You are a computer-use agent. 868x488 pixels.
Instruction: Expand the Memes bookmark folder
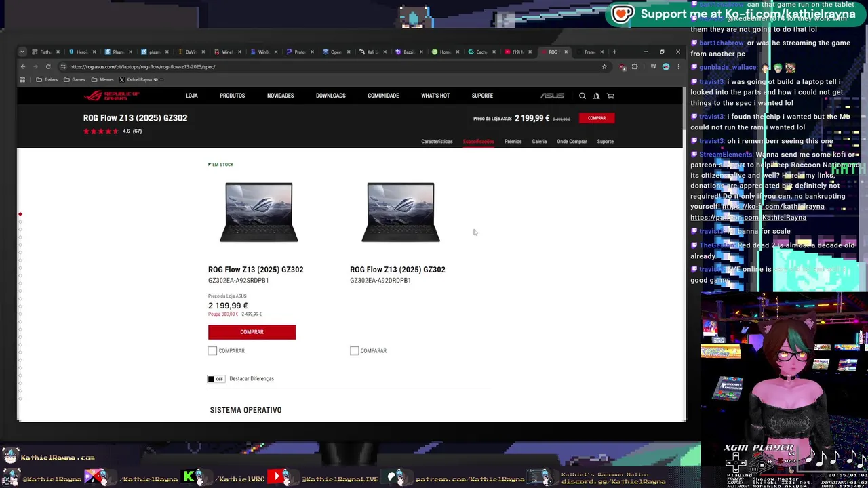pos(102,79)
